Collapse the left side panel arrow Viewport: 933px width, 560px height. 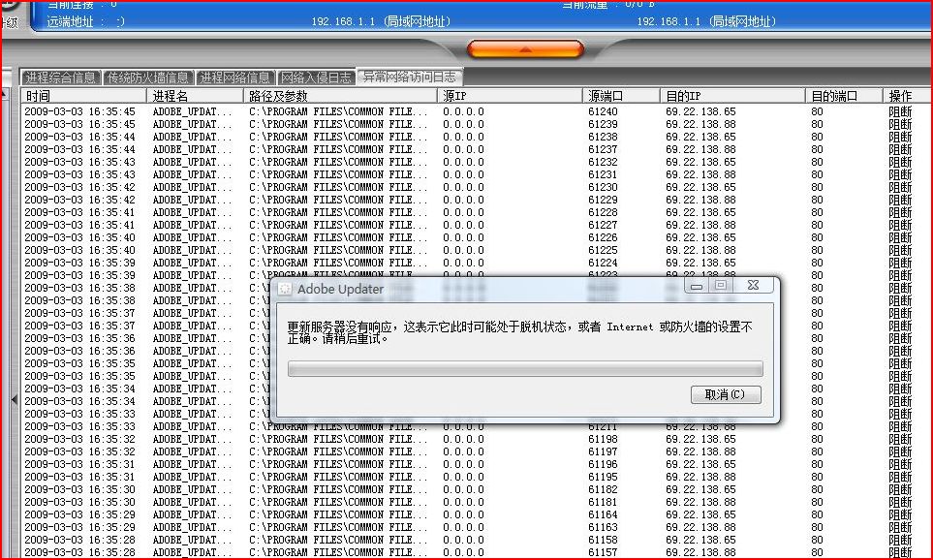coord(15,400)
